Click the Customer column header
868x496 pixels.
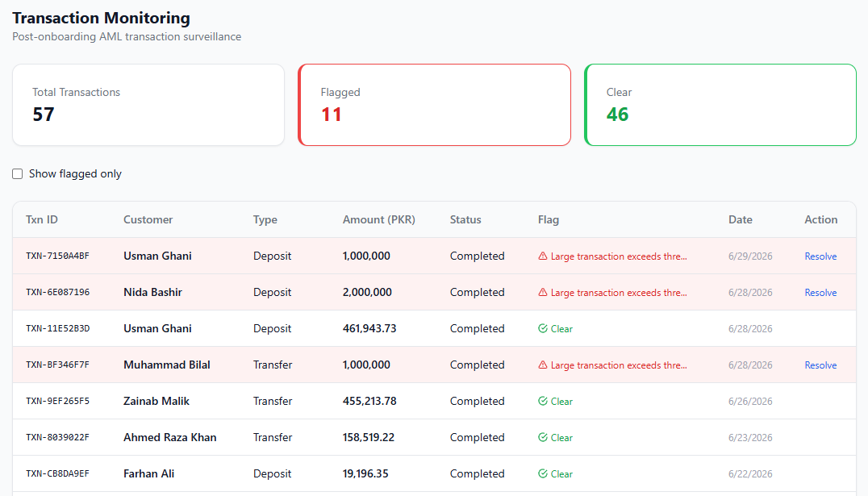click(148, 219)
